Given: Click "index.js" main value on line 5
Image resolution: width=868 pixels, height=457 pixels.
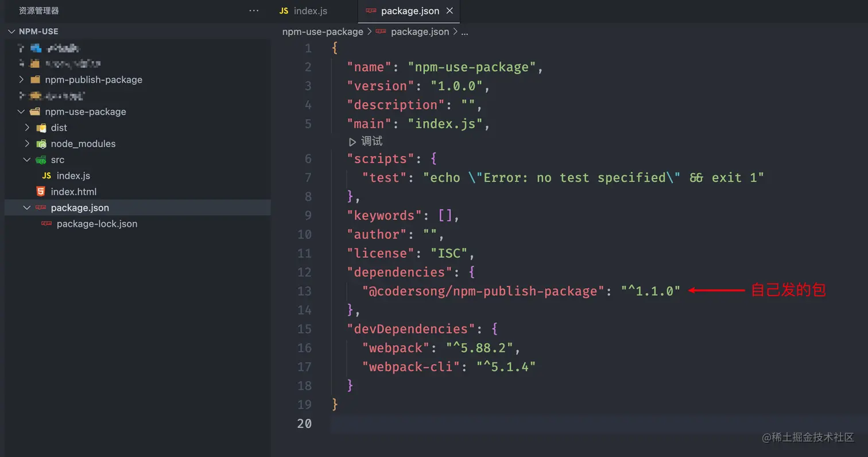Looking at the screenshot, I should coord(445,124).
